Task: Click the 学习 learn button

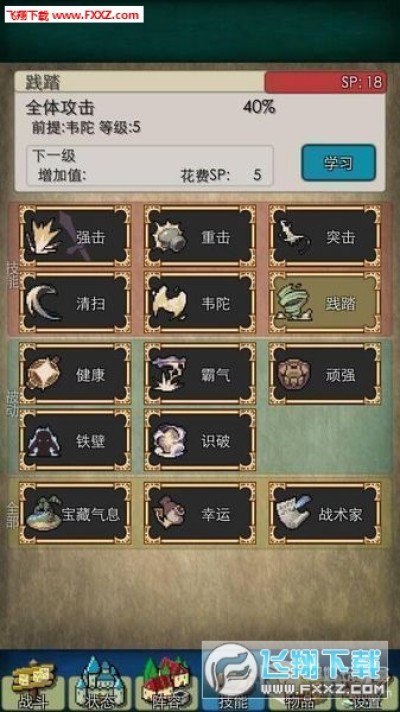Action: point(338,163)
